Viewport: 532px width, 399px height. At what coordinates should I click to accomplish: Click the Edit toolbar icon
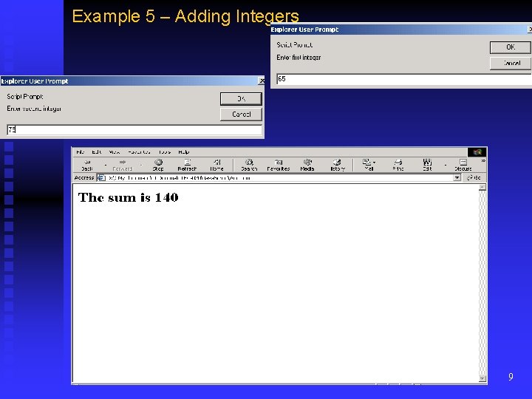pyautogui.click(x=427, y=165)
